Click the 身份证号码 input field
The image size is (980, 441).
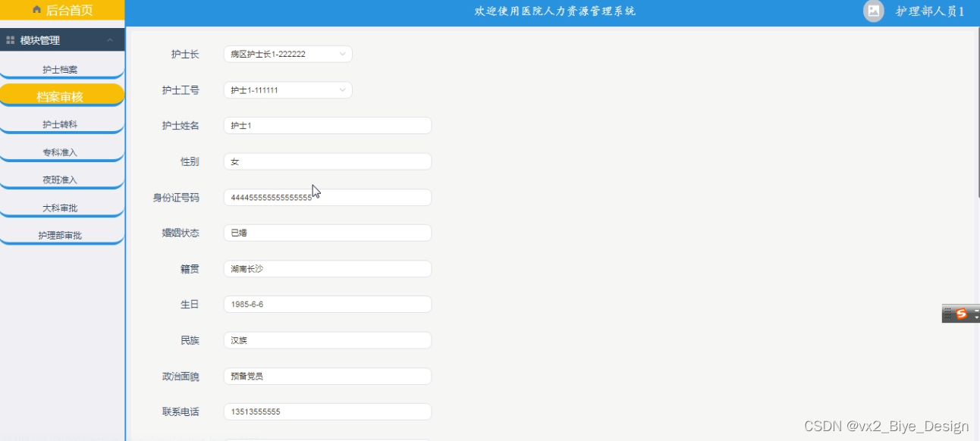point(328,197)
